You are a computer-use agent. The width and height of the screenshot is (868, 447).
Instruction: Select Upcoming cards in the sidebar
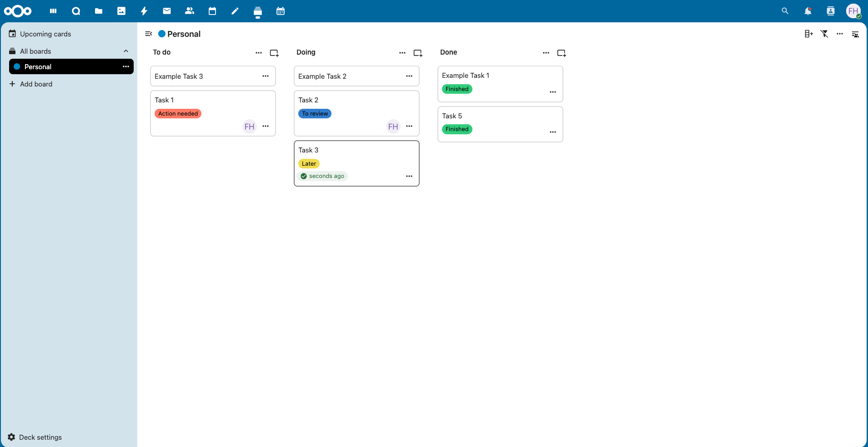click(x=45, y=34)
